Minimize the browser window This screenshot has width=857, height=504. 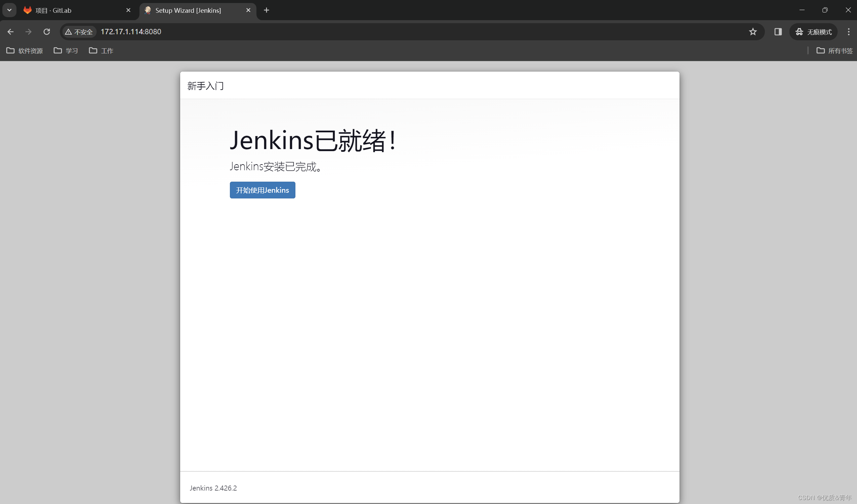pos(802,10)
